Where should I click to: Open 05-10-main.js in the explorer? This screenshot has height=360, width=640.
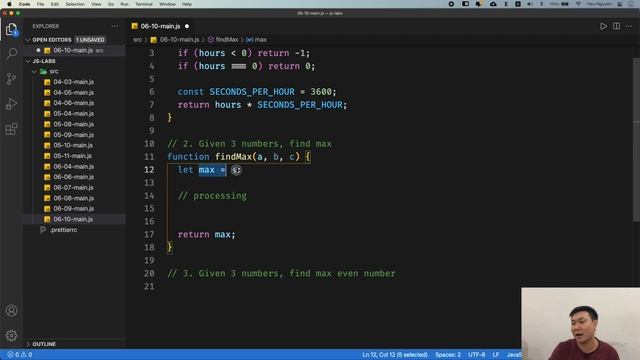coord(75,145)
